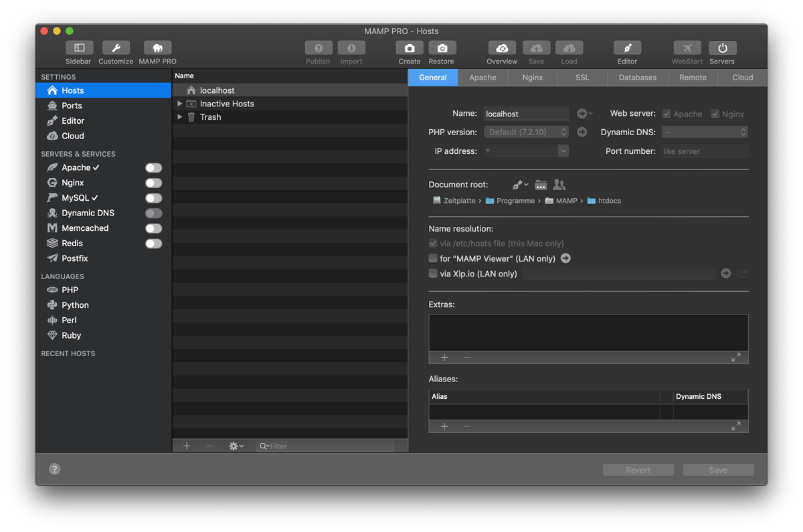Click the arrow beside MAMP Viewer option
This screenshot has width=803, height=532.
tap(565, 258)
